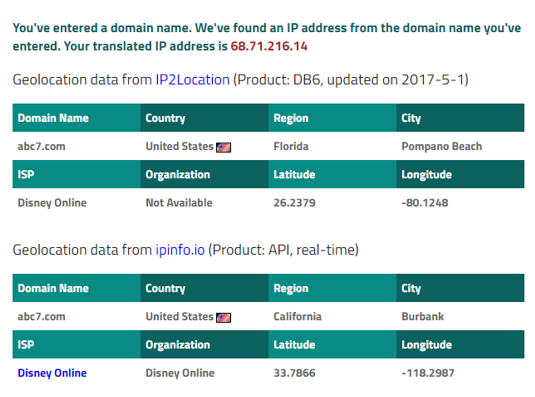The width and height of the screenshot is (535, 397).
Task: Click the Disney Online ISP cell in the first table
Action: tap(52, 203)
